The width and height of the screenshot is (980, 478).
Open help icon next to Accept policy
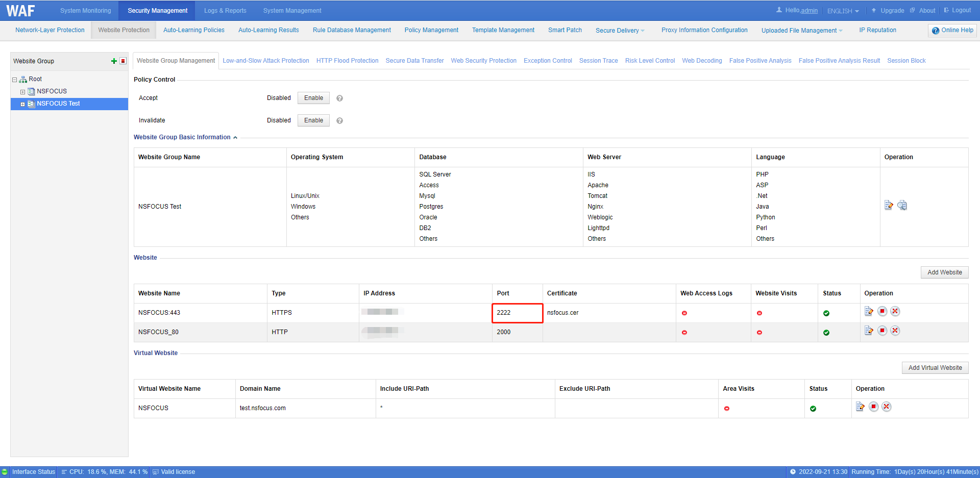click(x=339, y=98)
